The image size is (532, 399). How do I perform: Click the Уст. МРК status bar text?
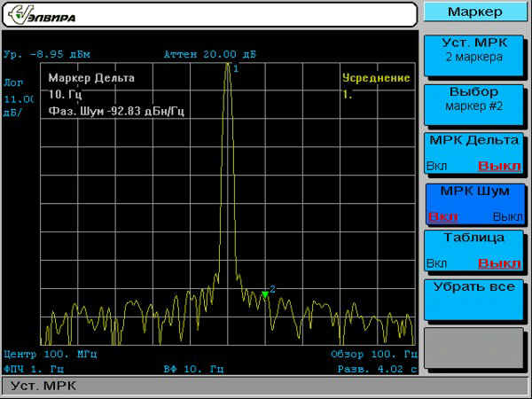43,386
